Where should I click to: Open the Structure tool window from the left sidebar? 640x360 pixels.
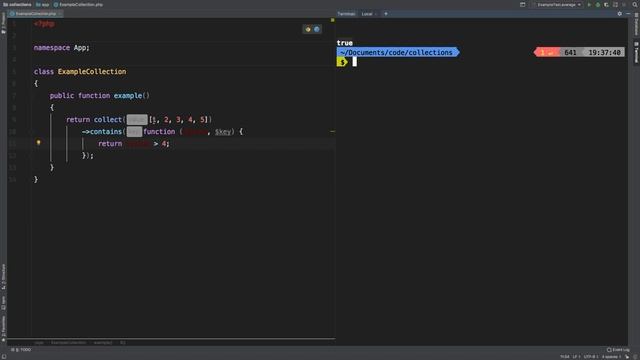[3, 278]
